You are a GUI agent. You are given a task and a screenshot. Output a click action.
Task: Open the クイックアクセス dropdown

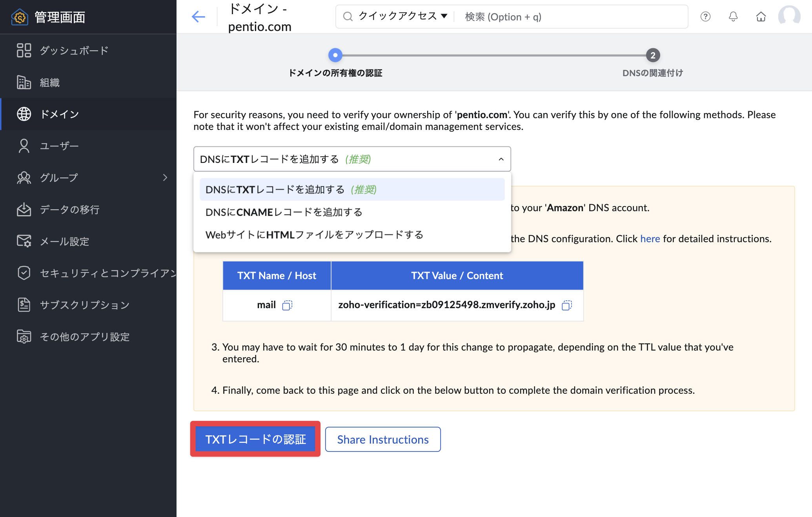[403, 16]
